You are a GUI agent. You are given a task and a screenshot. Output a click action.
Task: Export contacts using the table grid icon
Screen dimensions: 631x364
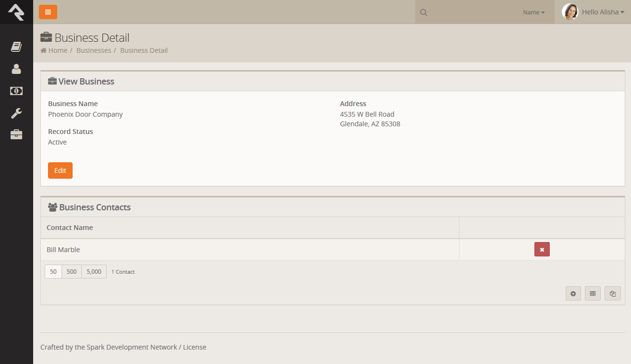[x=593, y=293]
